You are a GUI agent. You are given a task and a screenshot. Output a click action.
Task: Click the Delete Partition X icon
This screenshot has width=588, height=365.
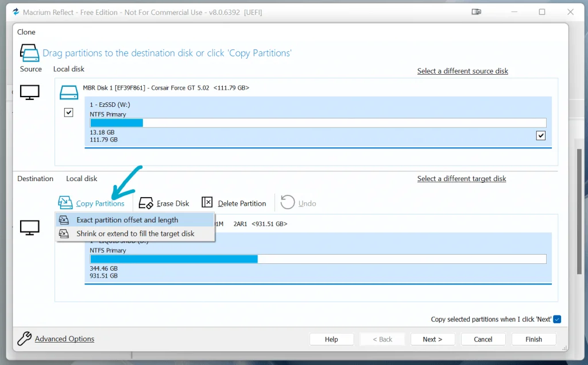click(x=207, y=202)
